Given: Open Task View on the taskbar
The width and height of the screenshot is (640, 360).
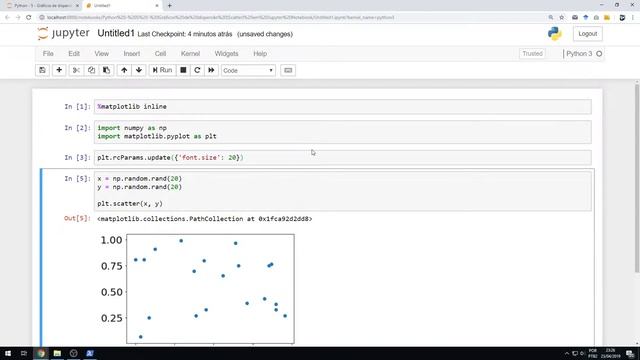Looking at the screenshot, I should click(24, 353).
